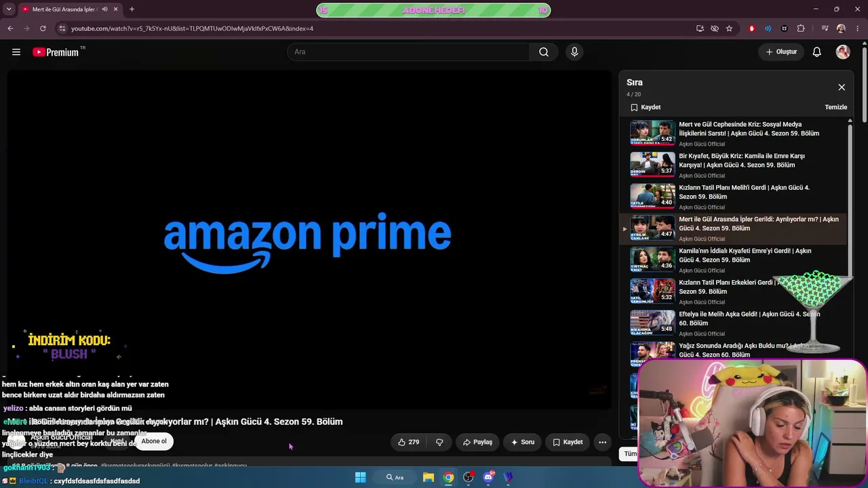Click the Chrome profile avatar in the toolbar
This screenshot has width=868, height=488.
841,28
